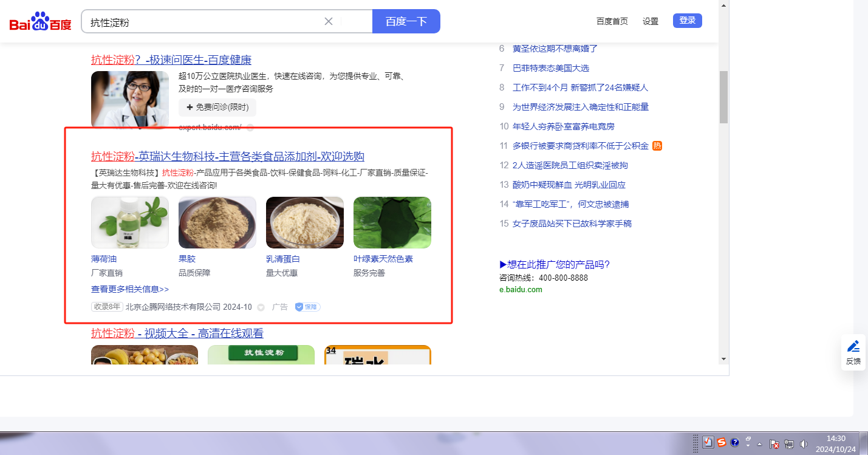The width and height of the screenshot is (868, 455).
Task: Click the orange 热 badge icon
Action: [657, 146]
